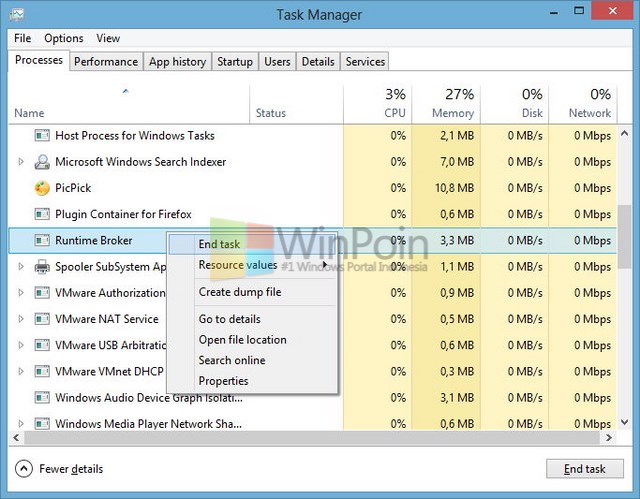
Task: Sort by the CPU column header
Action: pos(378,104)
